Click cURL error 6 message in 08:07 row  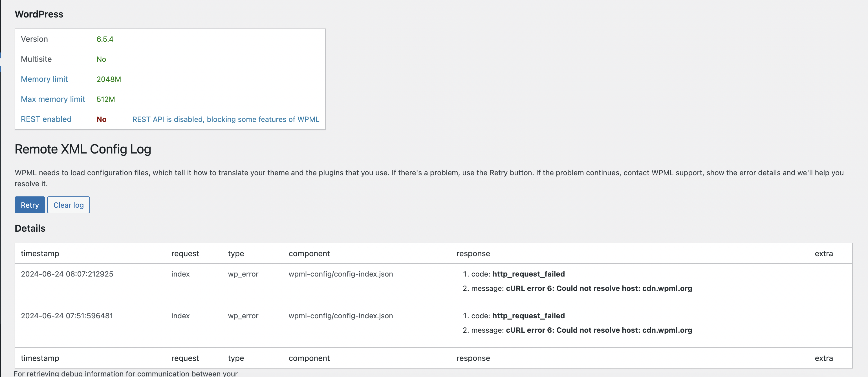[x=599, y=288]
